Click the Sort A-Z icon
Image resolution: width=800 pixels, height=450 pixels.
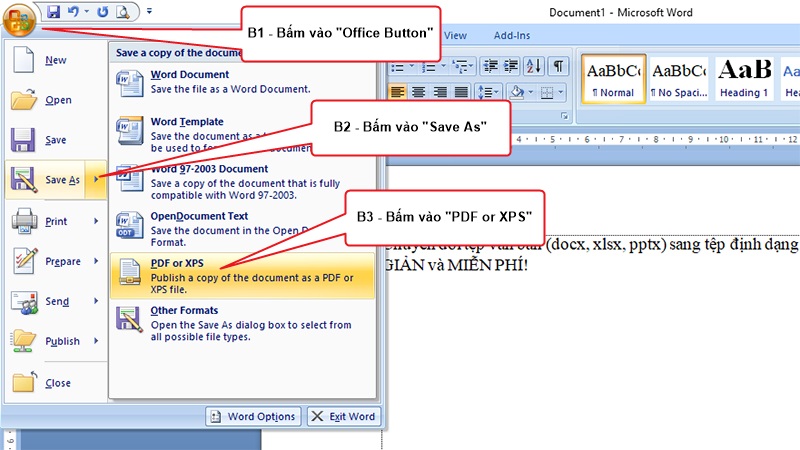click(x=534, y=66)
